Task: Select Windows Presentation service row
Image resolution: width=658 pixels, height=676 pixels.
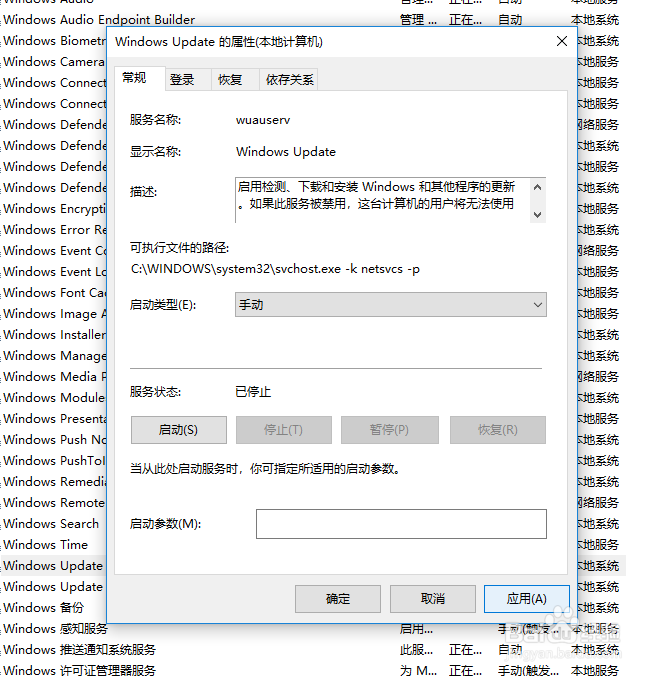Action: (54, 419)
